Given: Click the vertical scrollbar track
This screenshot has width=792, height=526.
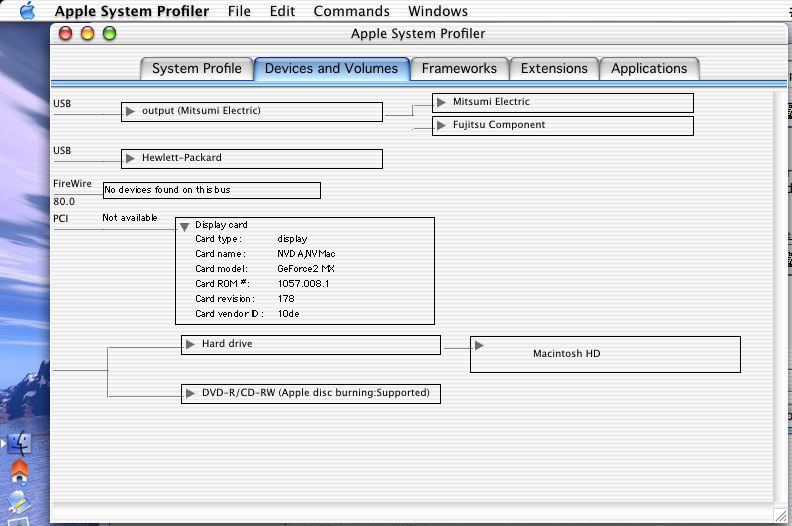Looking at the screenshot, I should pos(781,296).
